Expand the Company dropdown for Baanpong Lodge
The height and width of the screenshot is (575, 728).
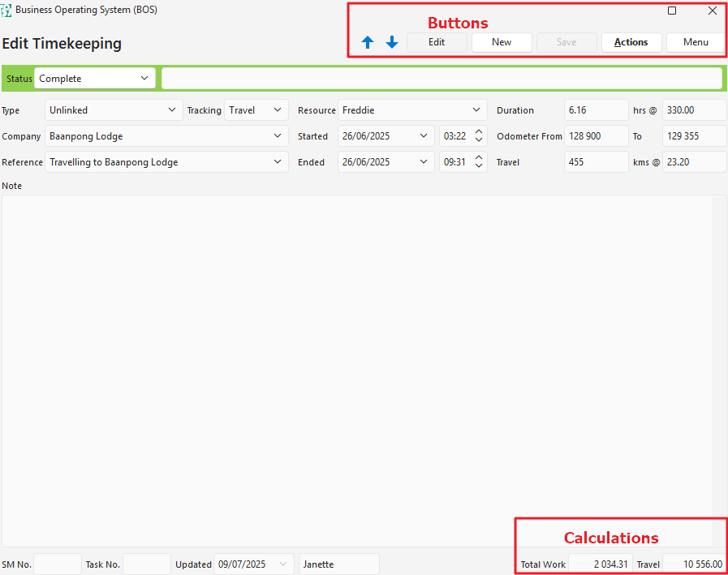point(278,136)
